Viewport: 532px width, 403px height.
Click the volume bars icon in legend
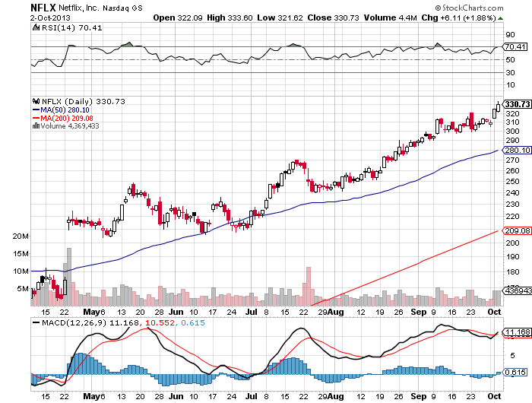pos(35,126)
